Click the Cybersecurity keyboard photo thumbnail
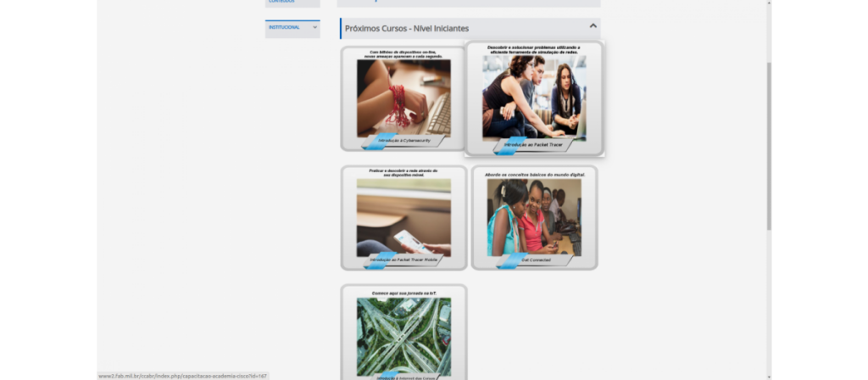 (403, 98)
